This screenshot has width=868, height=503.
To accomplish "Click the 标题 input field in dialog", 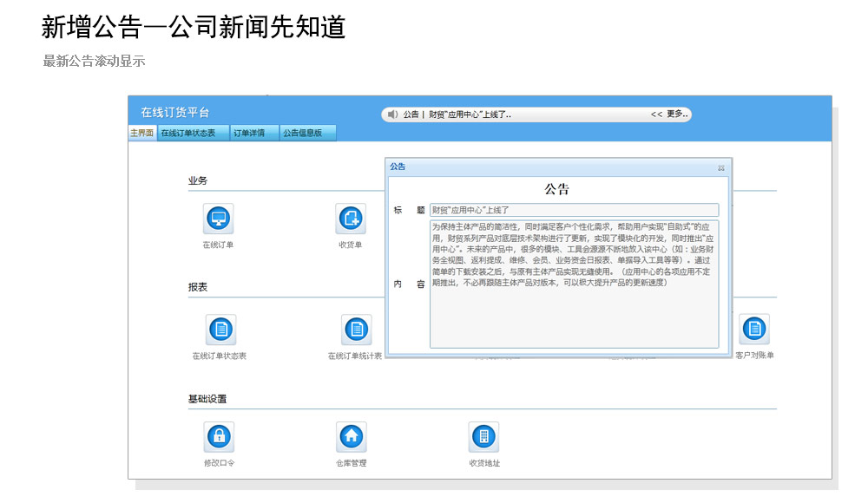I will (574, 210).
